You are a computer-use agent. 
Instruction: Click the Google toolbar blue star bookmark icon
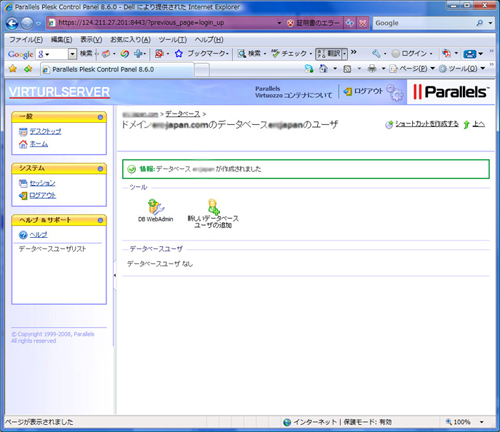point(179,53)
